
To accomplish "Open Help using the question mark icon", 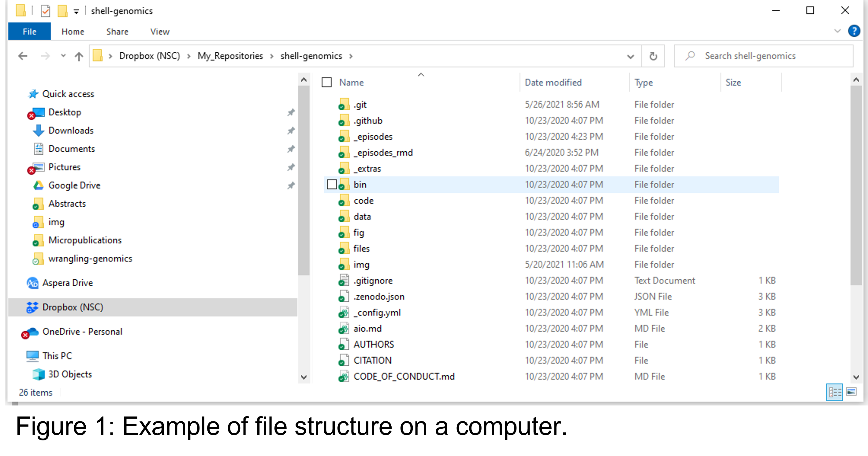I will click(x=855, y=31).
